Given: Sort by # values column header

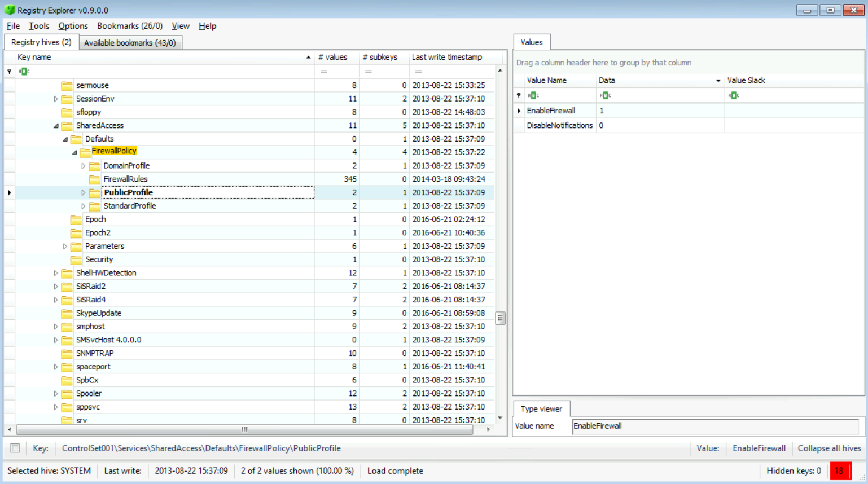Looking at the screenshot, I should coord(336,57).
